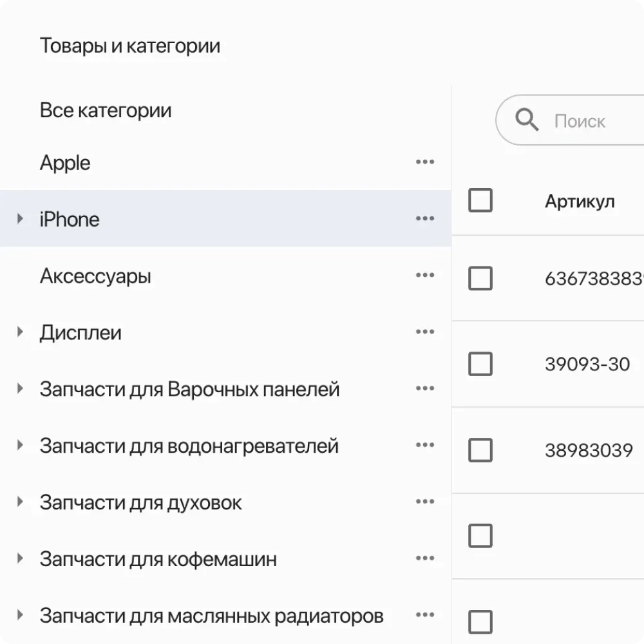Image resolution: width=644 pixels, height=644 pixels.
Task: Click the ellipsis next to Запчасти для духовок
Action: 425,501
